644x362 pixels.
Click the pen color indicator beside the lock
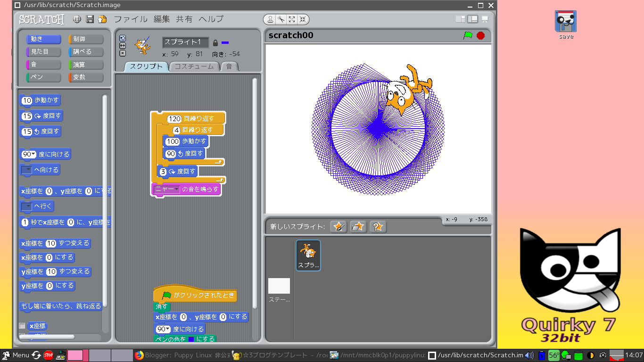(x=225, y=43)
